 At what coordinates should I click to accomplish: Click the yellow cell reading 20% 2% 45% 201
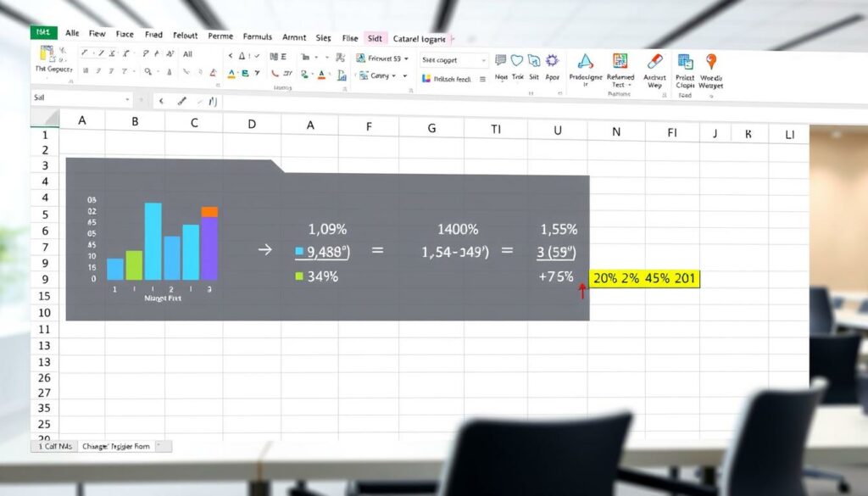click(644, 278)
